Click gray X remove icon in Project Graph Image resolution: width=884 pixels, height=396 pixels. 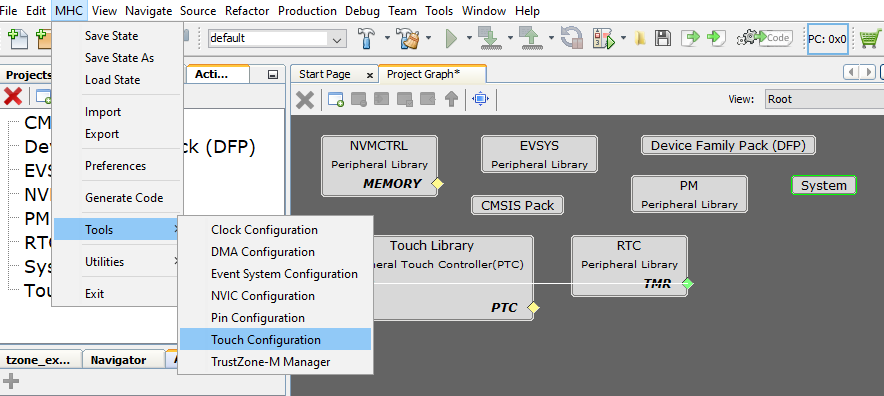coord(305,100)
